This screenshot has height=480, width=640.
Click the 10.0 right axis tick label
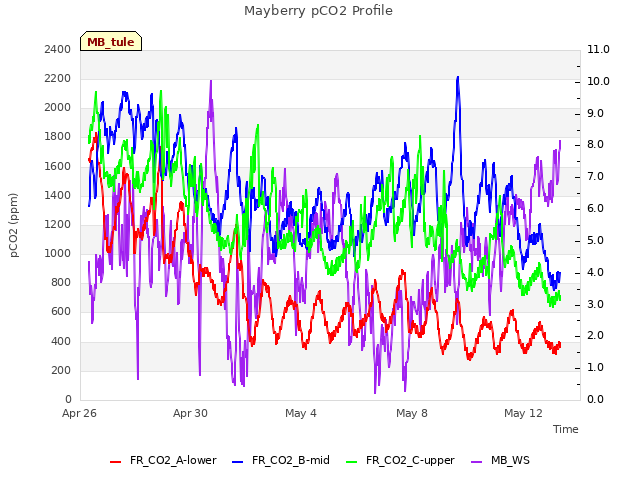[598, 81]
